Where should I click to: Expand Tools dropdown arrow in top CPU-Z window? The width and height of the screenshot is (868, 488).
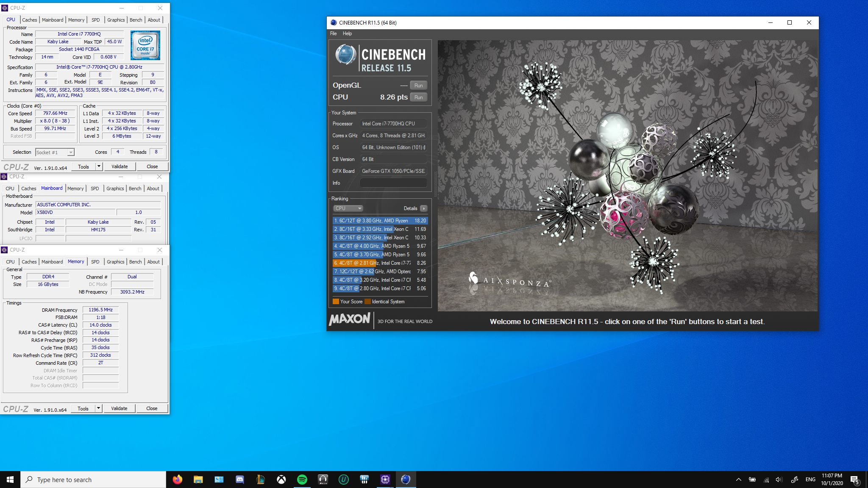[x=99, y=166]
